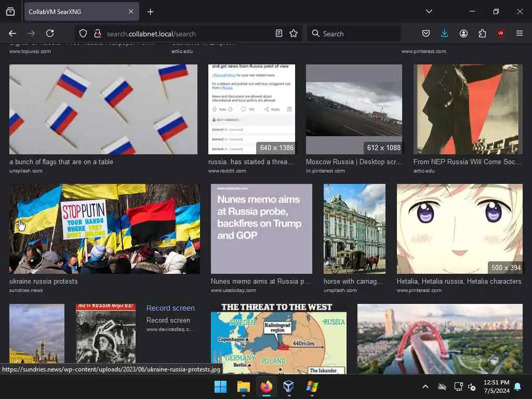Open the 12:51 PM clock calendar
Viewport: 532px width, 399px height.
click(x=496, y=387)
